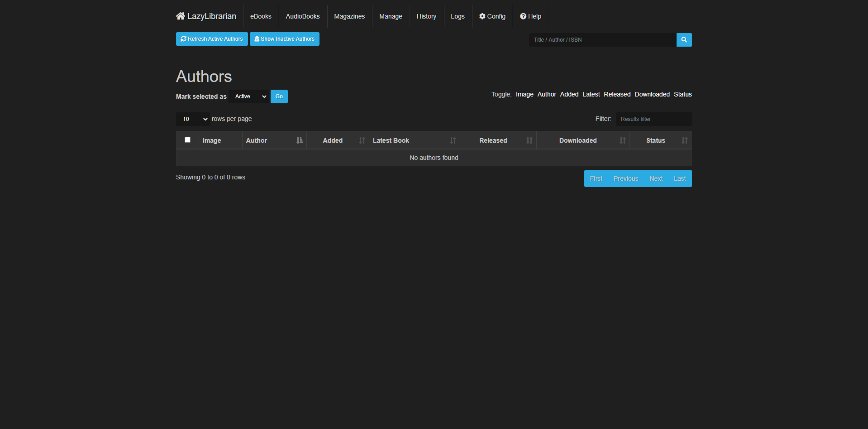The width and height of the screenshot is (868, 429).
Task: Click the magnifier search button
Action: coord(684,40)
